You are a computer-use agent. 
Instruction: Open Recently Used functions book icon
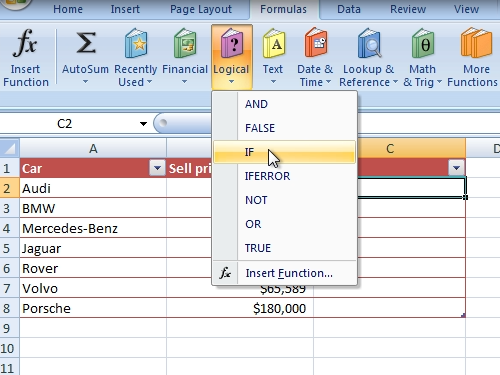[136, 43]
